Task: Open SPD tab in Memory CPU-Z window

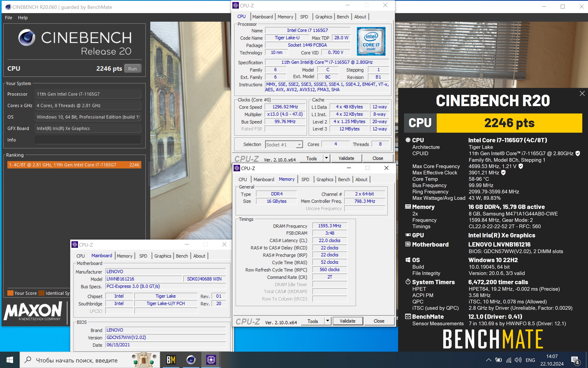Action: click(x=305, y=179)
